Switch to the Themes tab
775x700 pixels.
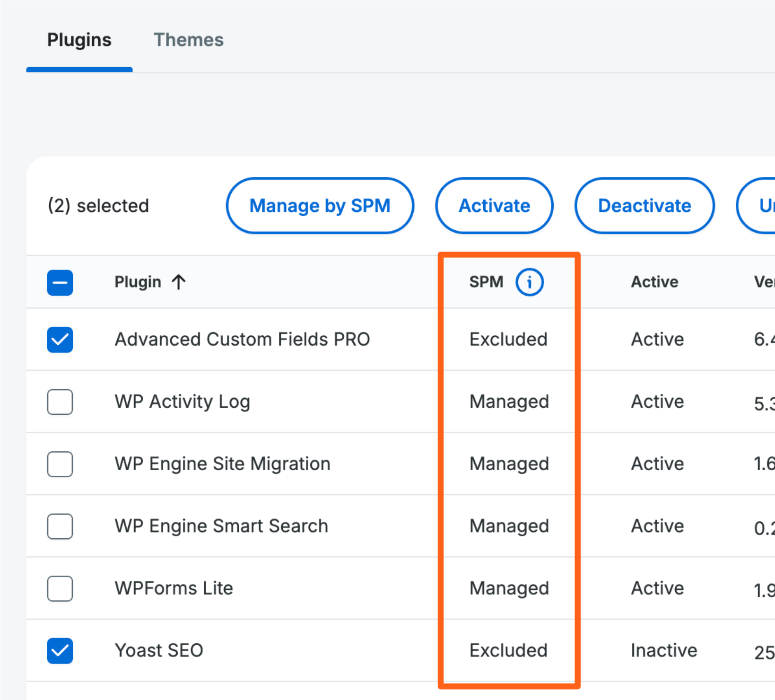[188, 40]
